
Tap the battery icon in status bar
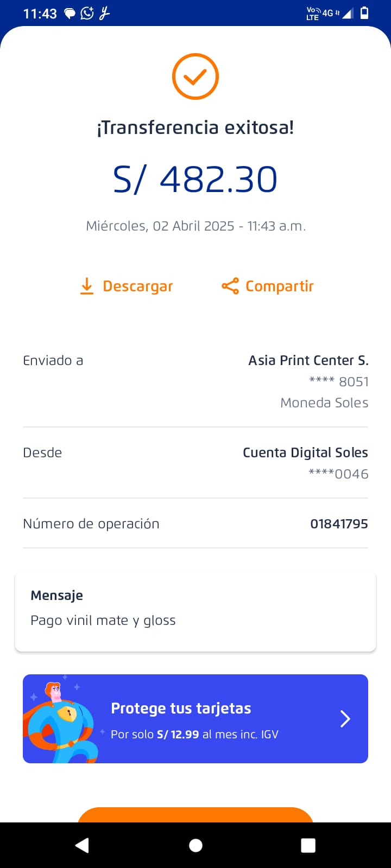[365, 13]
